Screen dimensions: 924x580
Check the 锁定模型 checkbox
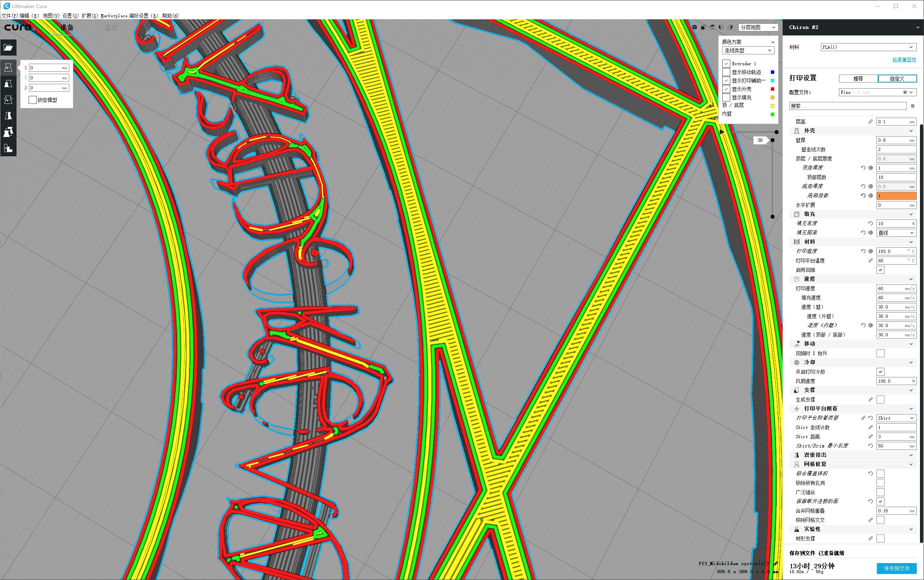[32, 99]
